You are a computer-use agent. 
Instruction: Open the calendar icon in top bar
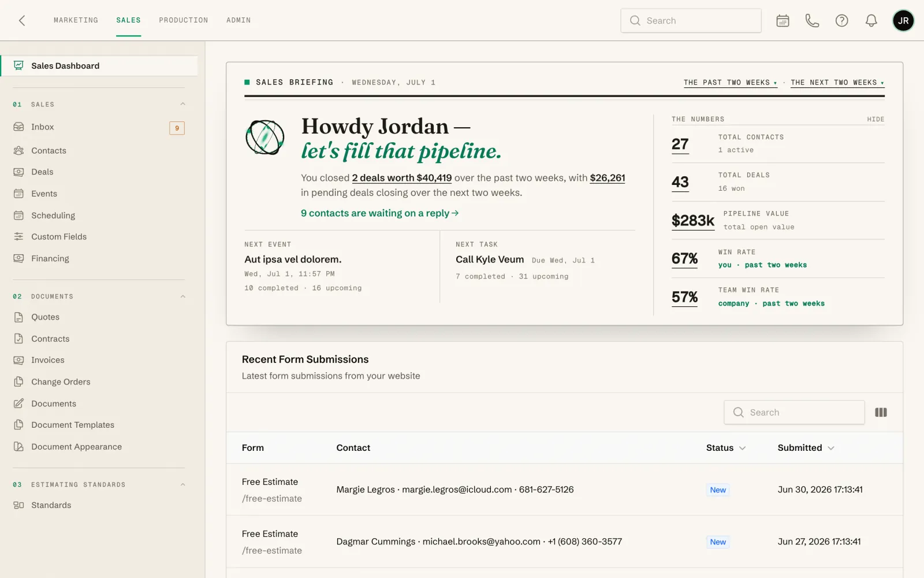pos(783,21)
